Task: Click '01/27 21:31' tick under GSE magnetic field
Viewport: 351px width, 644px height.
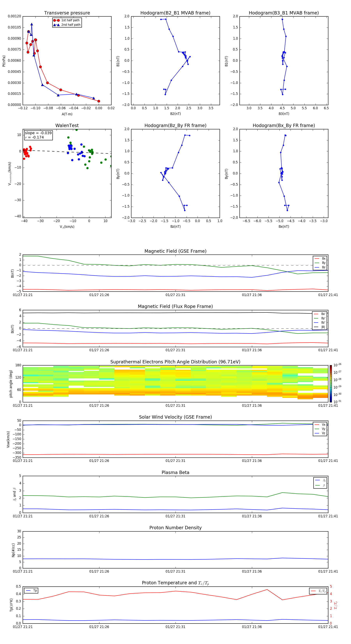Action: tap(175, 295)
